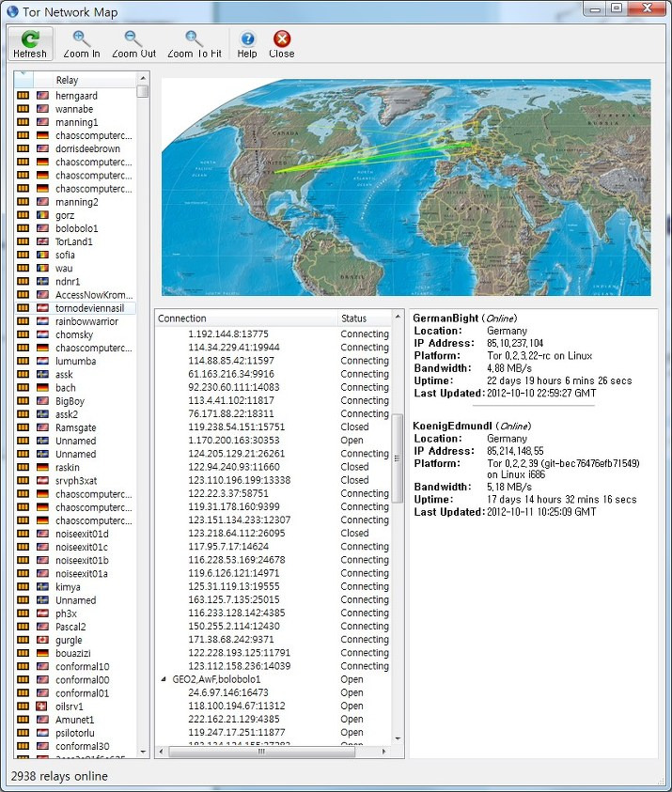Select the manning1 relay
The height and width of the screenshot is (792, 672).
coord(77,122)
